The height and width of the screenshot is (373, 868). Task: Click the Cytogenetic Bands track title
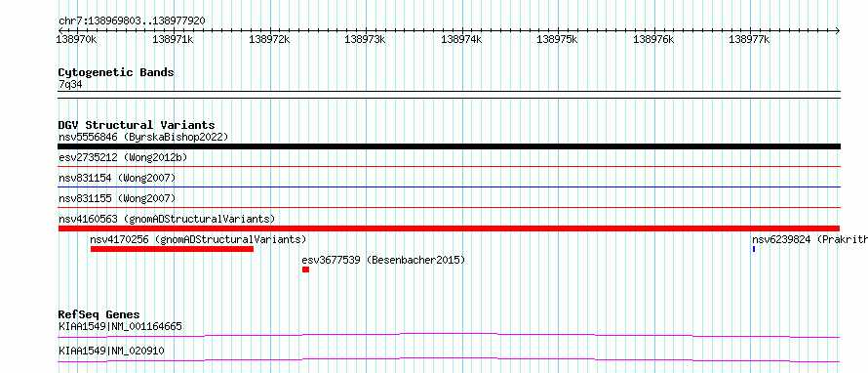click(x=116, y=72)
